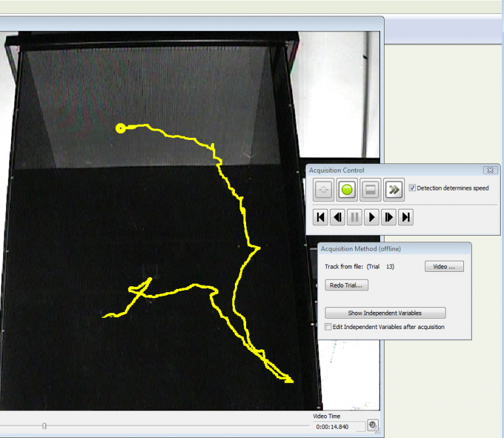Open the Video... file selection

coord(444,267)
